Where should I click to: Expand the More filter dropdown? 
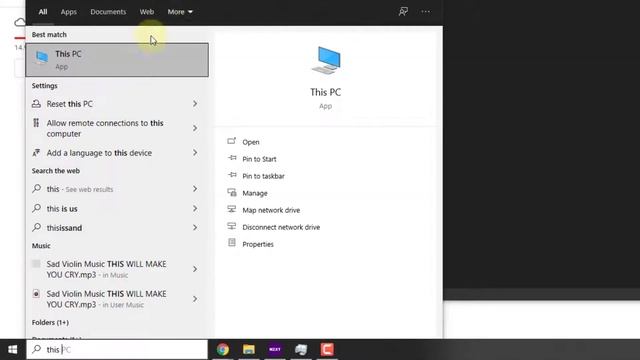tap(180, 12)
